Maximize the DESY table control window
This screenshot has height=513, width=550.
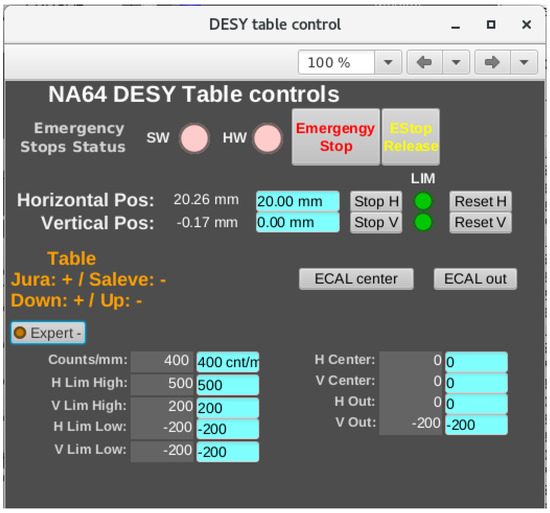pyautogui.click(x=491, y=25)
